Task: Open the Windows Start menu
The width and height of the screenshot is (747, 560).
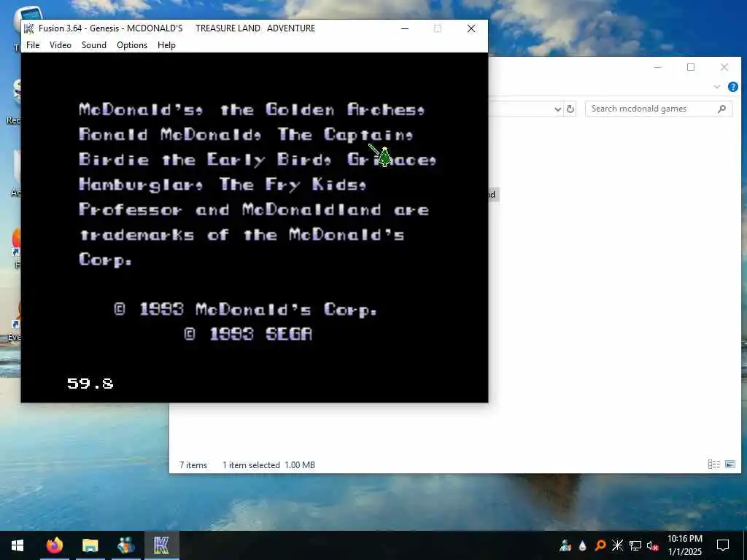Action: click(x=18, y=545)
